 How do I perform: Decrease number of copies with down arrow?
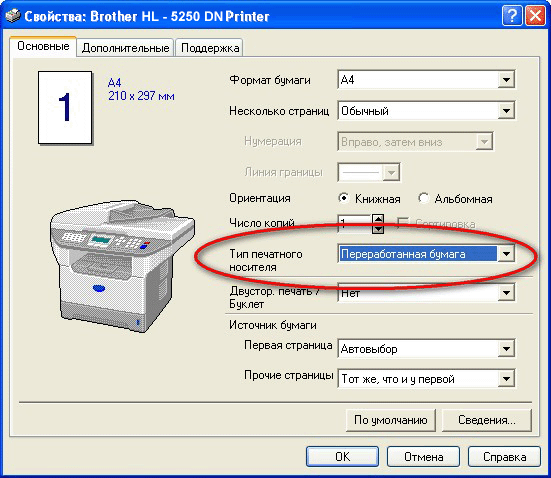(378, 229)
